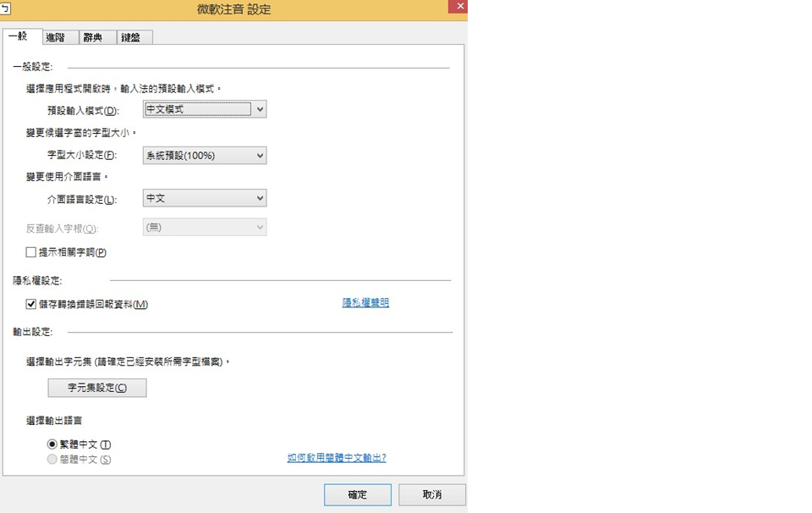Switch to the 一般 tab
Image resolution: width=812 pixels, height=513 pixels.
tap(22, 36)
